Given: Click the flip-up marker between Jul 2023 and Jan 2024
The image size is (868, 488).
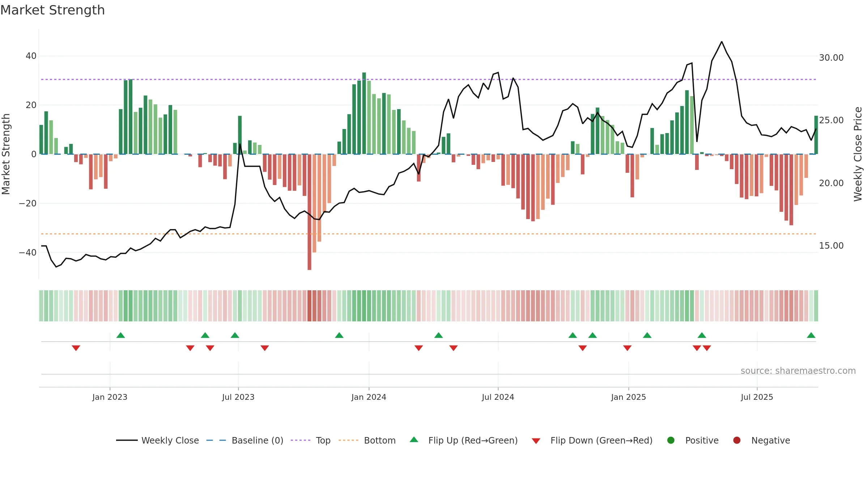Looking at the screenshot, I should click(x=339, y=335).
